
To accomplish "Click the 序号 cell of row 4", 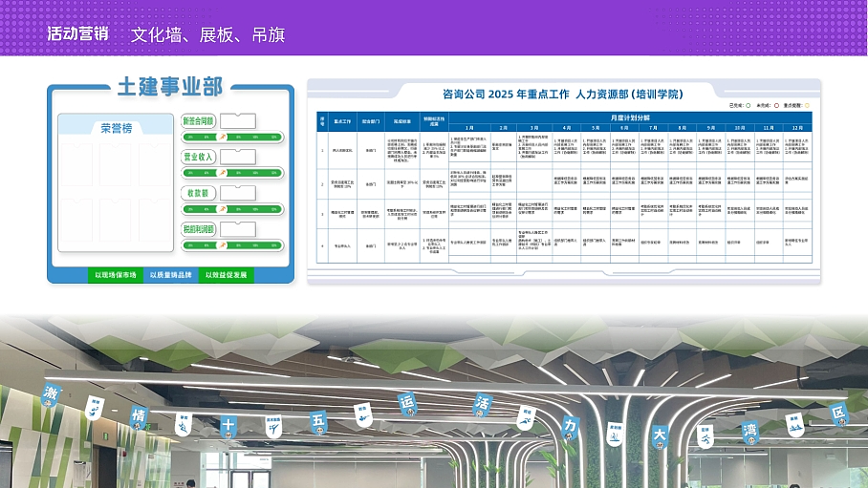I will (323, 245).
